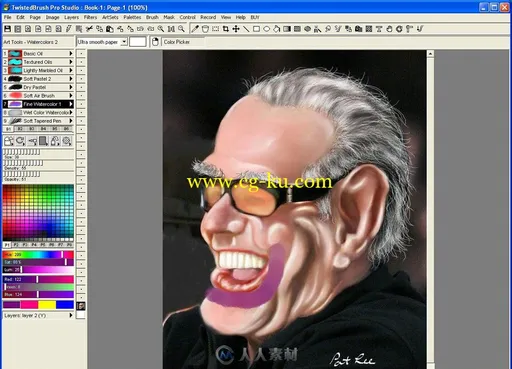512x369 pixels.
Task: Click the Red channel slider bar
Action: pyautogui.click(x=38, y=279)
